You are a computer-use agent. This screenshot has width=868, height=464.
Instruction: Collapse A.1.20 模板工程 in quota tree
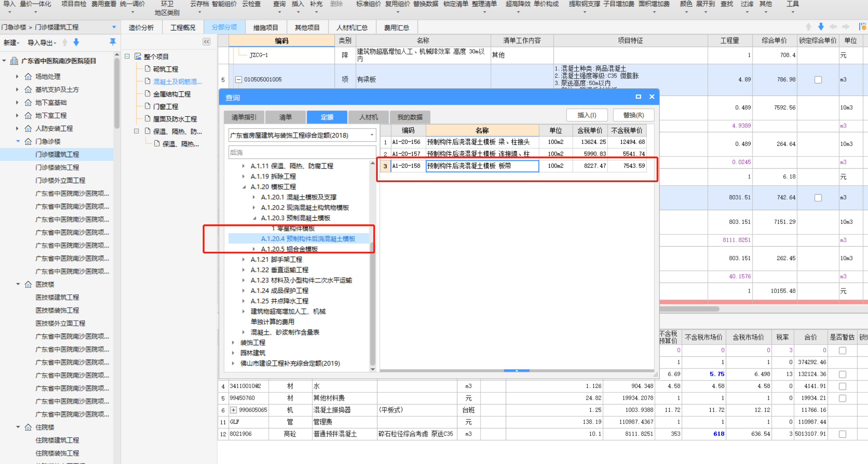point(244,187)
